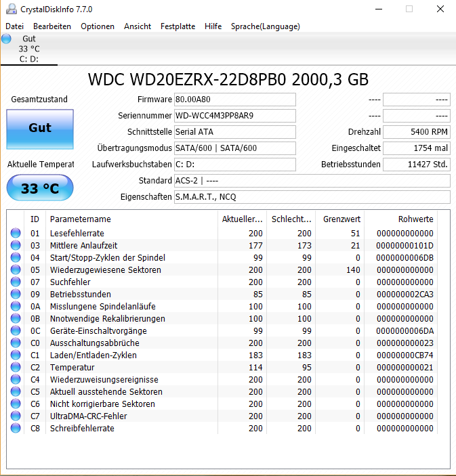Click status orb for Ausschaltungsabbrüche
The width and height of the screenshot is (456, 476).
coord(16,343)
